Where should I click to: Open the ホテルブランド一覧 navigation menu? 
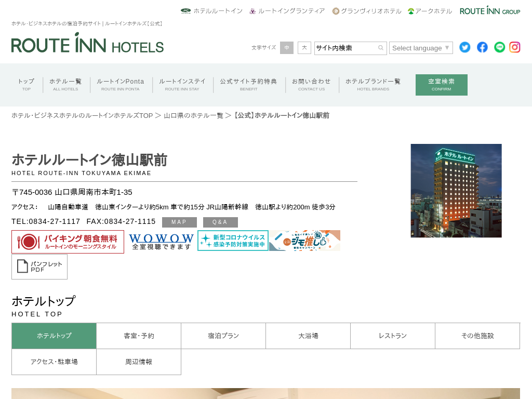pyautogui.click(x=373, y=85)
